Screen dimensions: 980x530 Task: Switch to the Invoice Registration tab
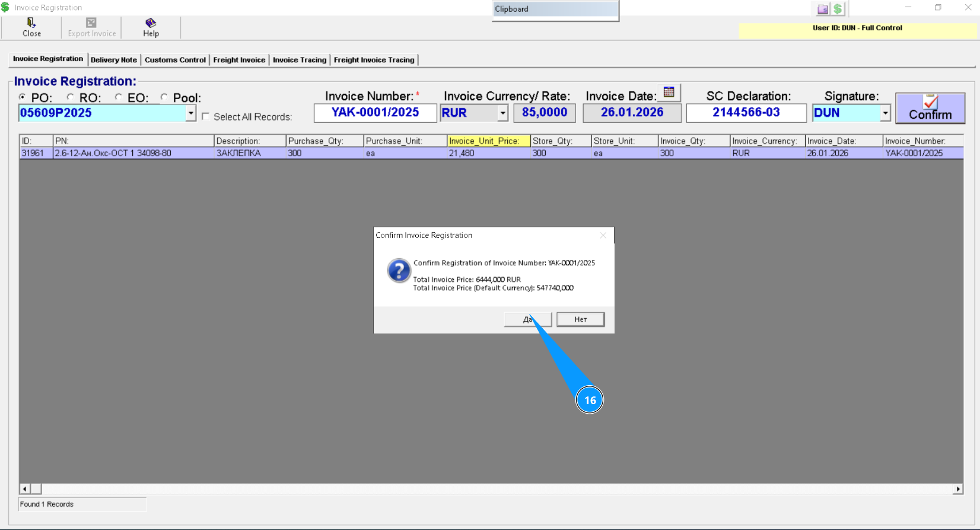click(48, 59)
